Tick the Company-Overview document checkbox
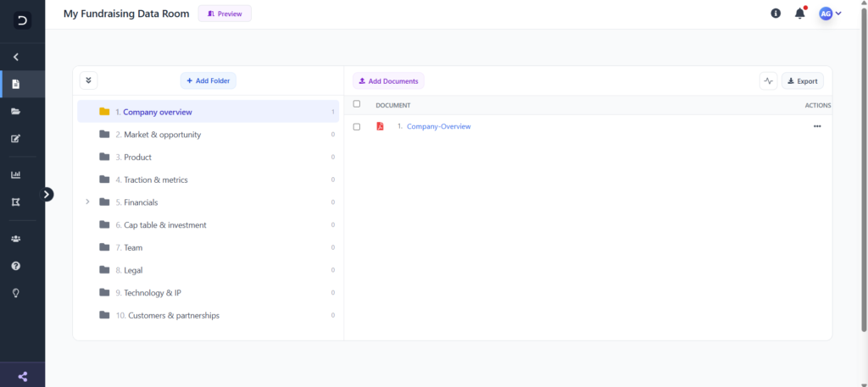Viewport: 868px width, 387px height. click(x=357, y=127)
